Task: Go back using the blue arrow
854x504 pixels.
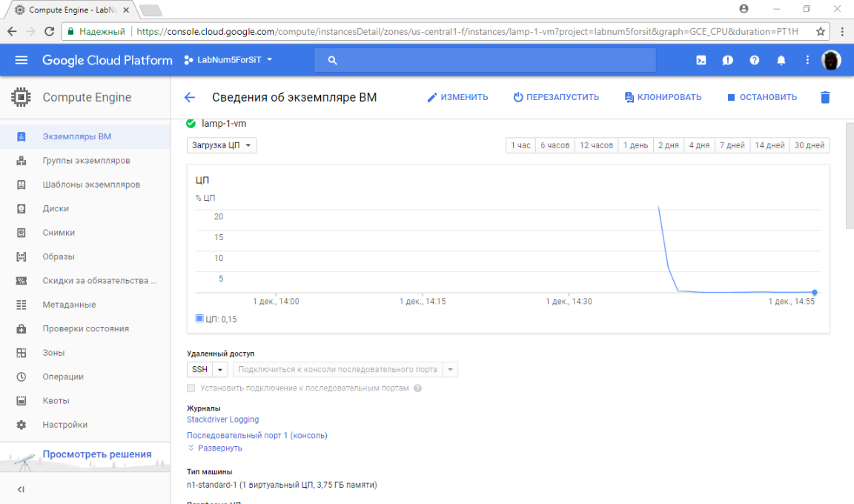Action: coord(190,97)
